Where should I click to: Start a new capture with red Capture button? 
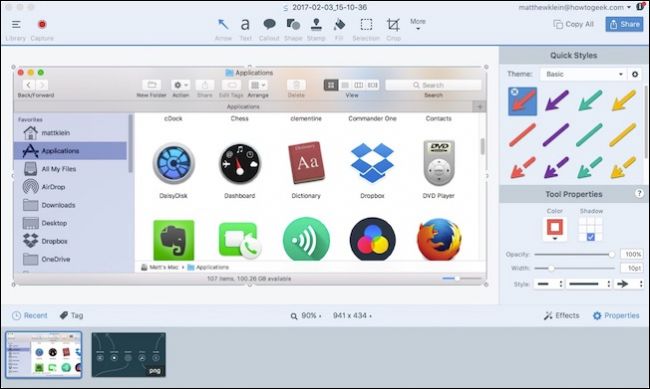coord(42,29)
